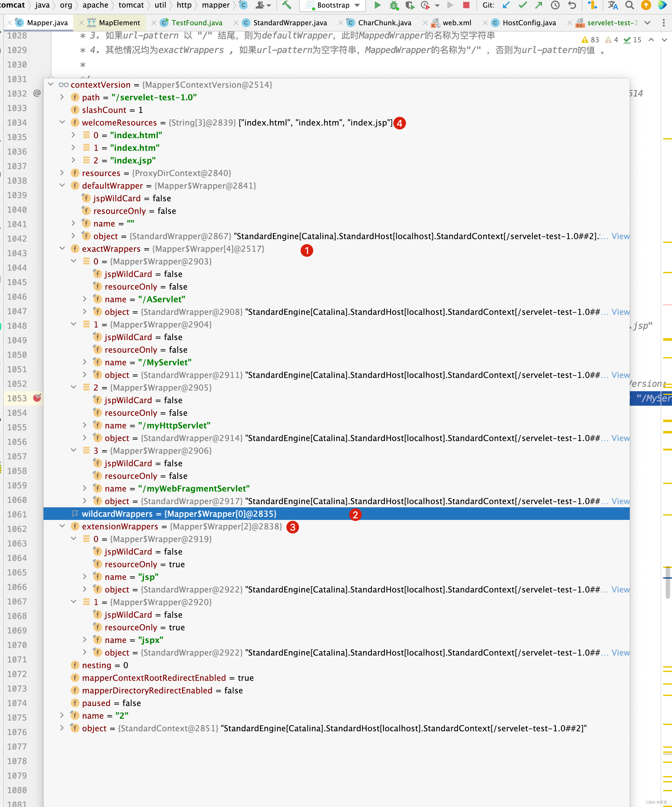Toggle breakpoint on line 1053
The width and height of the screenshot is (672, 807).
tap(37, 398)
